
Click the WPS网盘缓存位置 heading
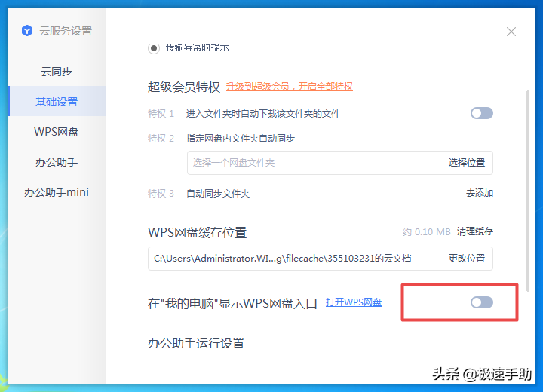coord(197,232)
